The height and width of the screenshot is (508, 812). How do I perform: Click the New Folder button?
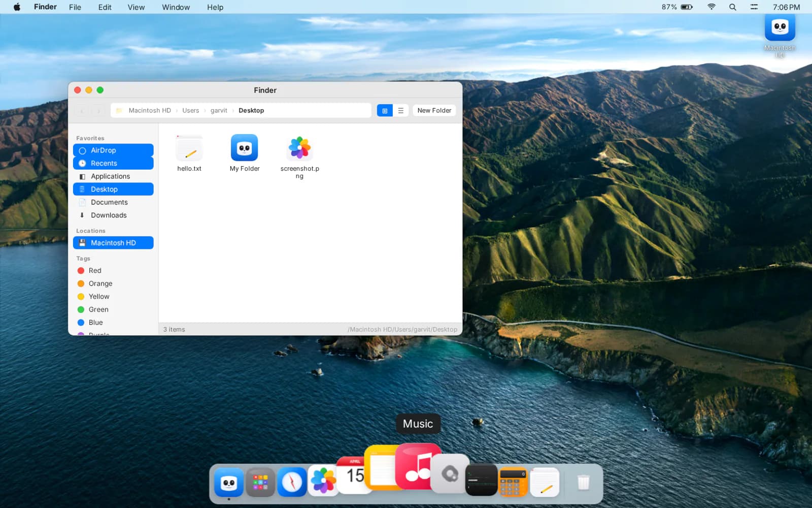tap(434, 110)
